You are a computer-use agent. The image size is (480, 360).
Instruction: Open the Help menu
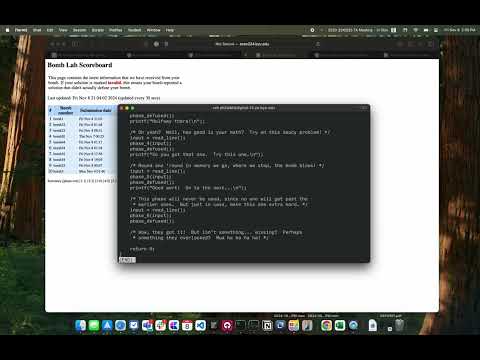(x=170, y=30)
